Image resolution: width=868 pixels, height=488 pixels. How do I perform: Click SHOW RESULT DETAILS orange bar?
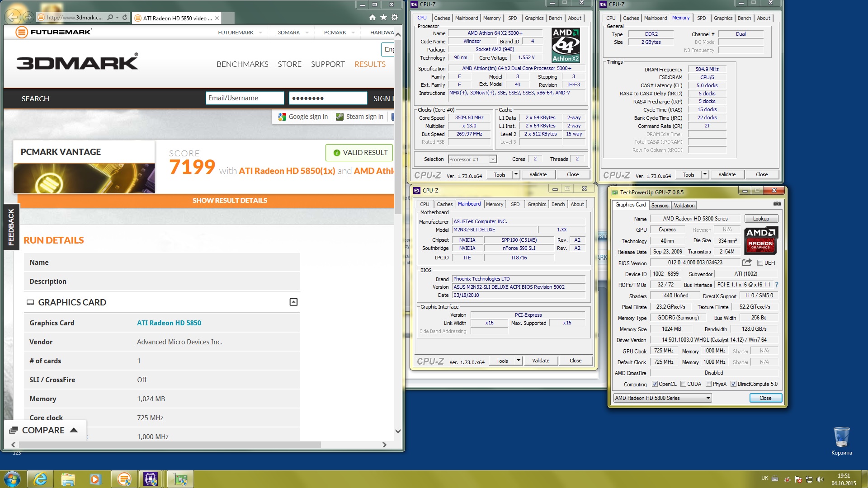tap(206, 200)
